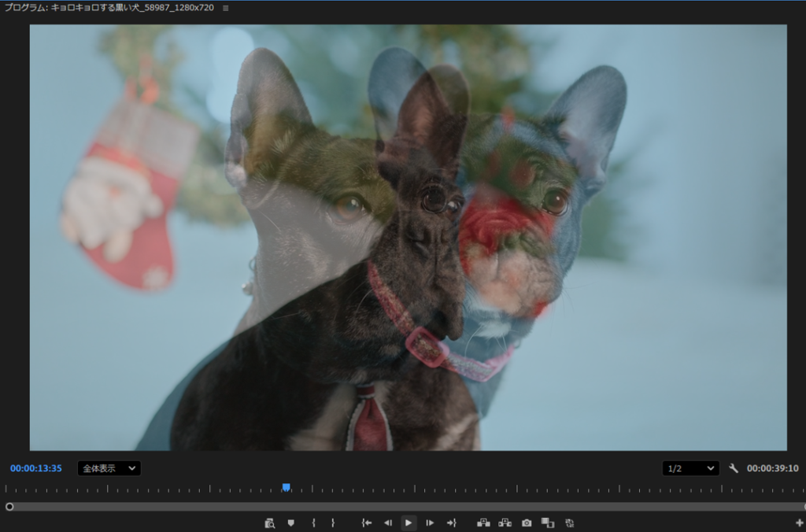Click the Extract button
The image size is (806, 532).
pyautogui.click(x=505, y=523)
